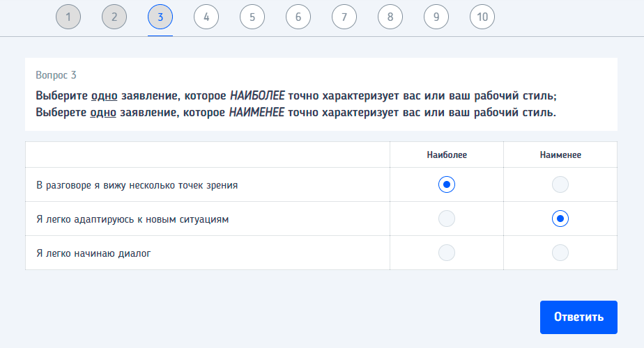Click question number 7 circle
This screenshot has width=644, height=348.
pos(344,17)
